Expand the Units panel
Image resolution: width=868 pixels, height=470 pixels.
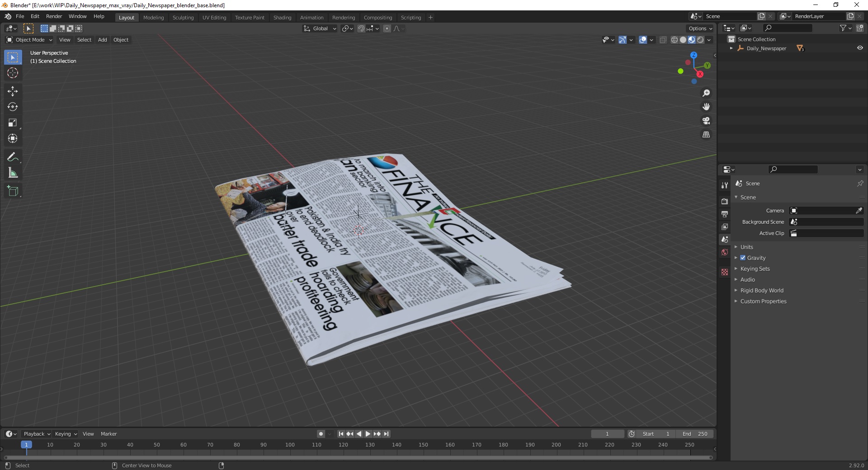746,247
